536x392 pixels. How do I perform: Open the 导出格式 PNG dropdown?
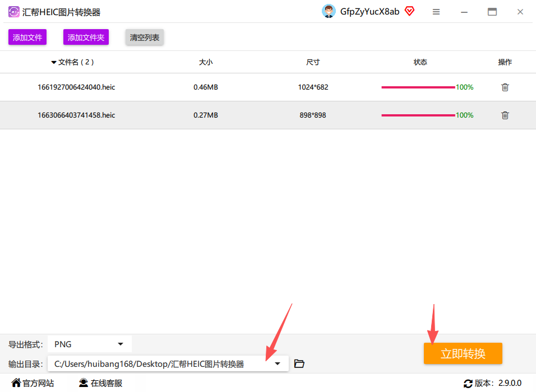pyautogui.click(x=90, y=344)
